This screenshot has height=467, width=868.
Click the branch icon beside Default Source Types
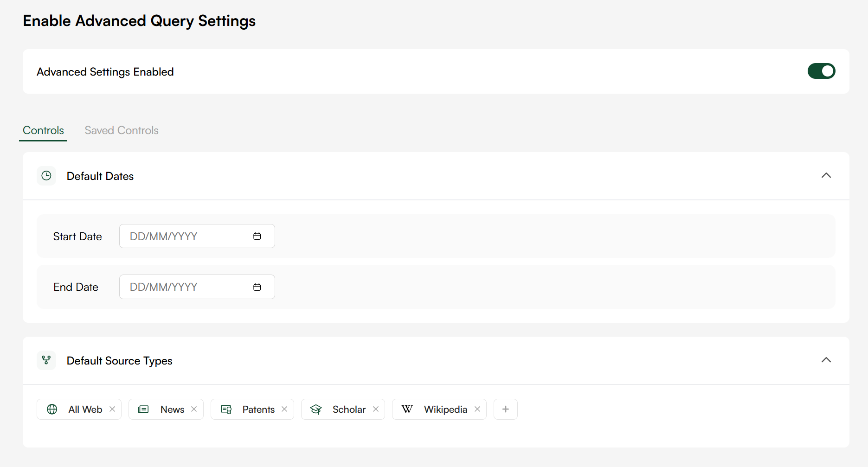tap(46, 360)
